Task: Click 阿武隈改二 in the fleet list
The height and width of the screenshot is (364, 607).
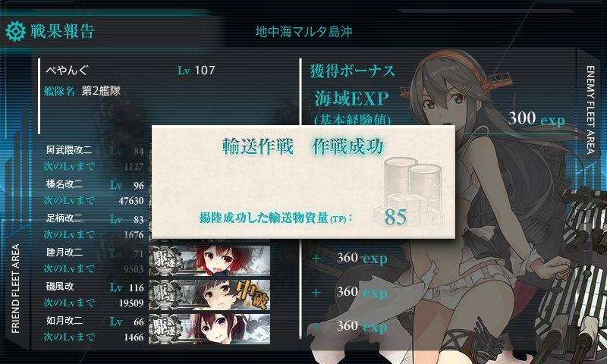Action: click(x=69, y=150)
